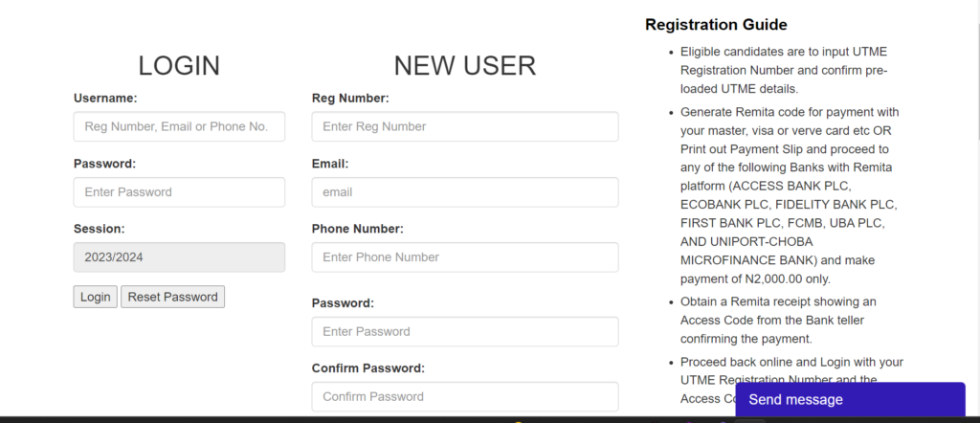Viewport: 980px width, 423px height.
Task: Focus the Password field under LOGIN
Action: tap(179, 191)
